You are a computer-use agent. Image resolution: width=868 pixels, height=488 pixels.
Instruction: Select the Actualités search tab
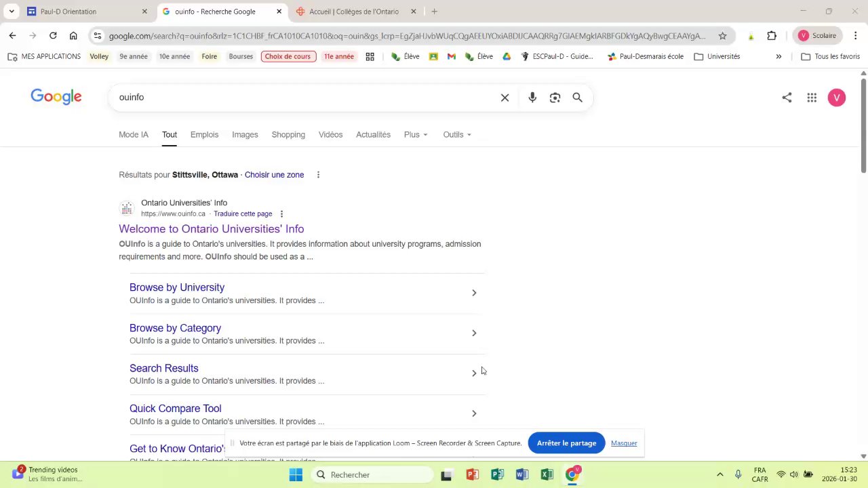373,134
